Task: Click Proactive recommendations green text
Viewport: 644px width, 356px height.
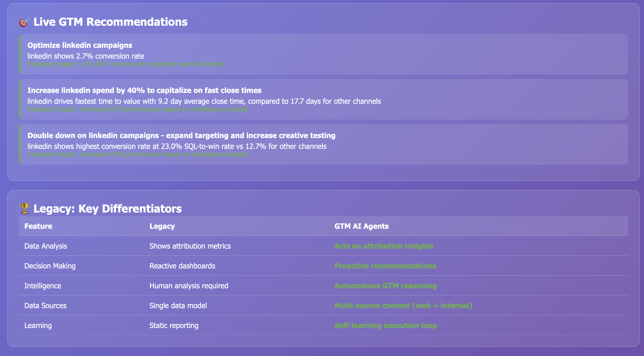Action: (x=385, y=266)
